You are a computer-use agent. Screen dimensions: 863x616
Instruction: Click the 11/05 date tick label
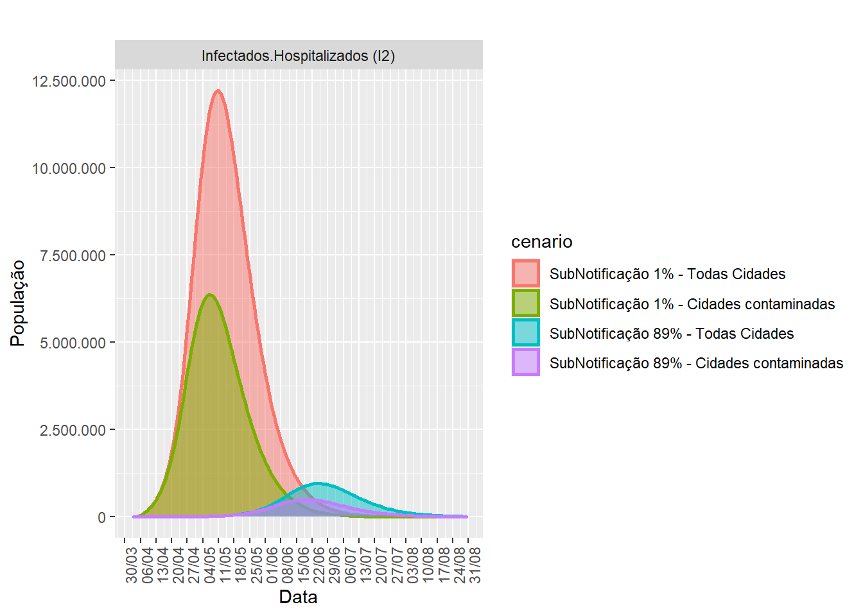pos(225,565)
